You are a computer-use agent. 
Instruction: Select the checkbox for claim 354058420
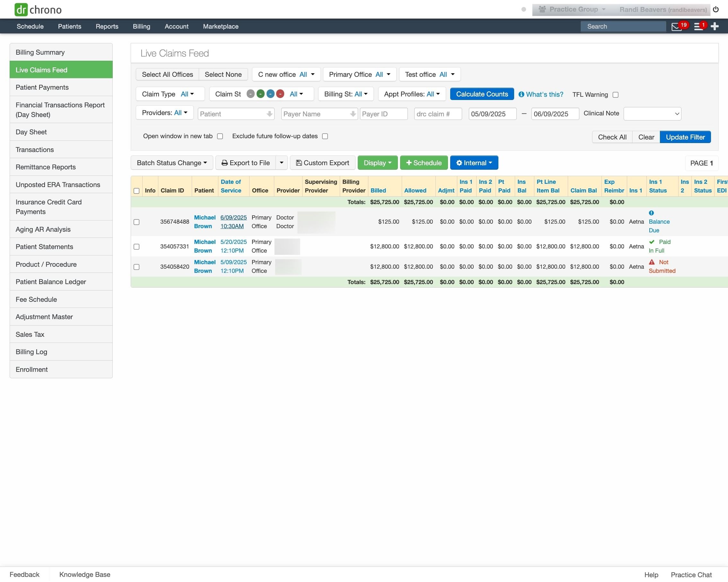coord(136,267)
